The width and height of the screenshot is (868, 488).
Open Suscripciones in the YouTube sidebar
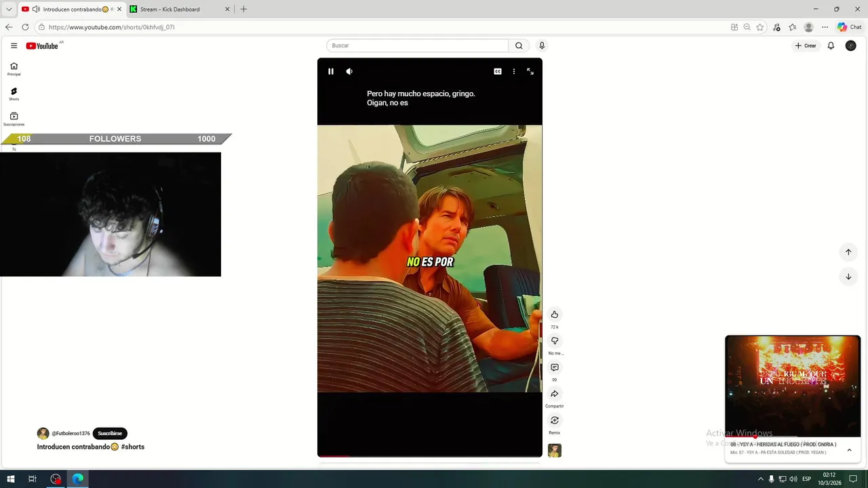14,119
